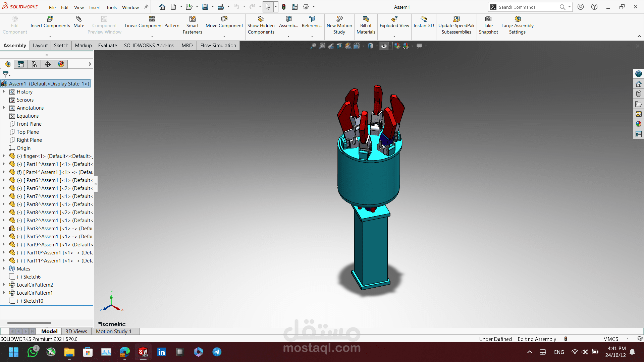Open DisplayManager tab in feature panel

point(61,64)
